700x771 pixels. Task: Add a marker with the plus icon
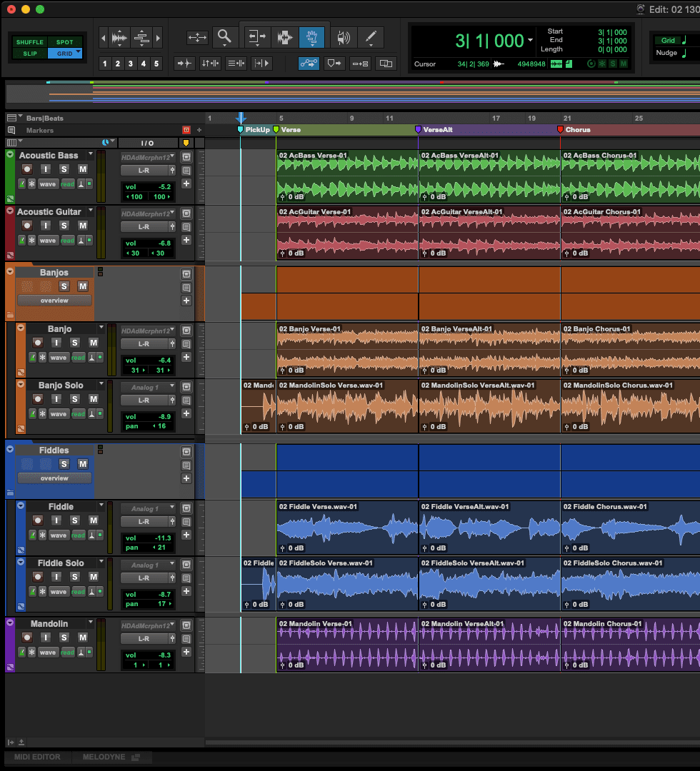tap(199, 130)
